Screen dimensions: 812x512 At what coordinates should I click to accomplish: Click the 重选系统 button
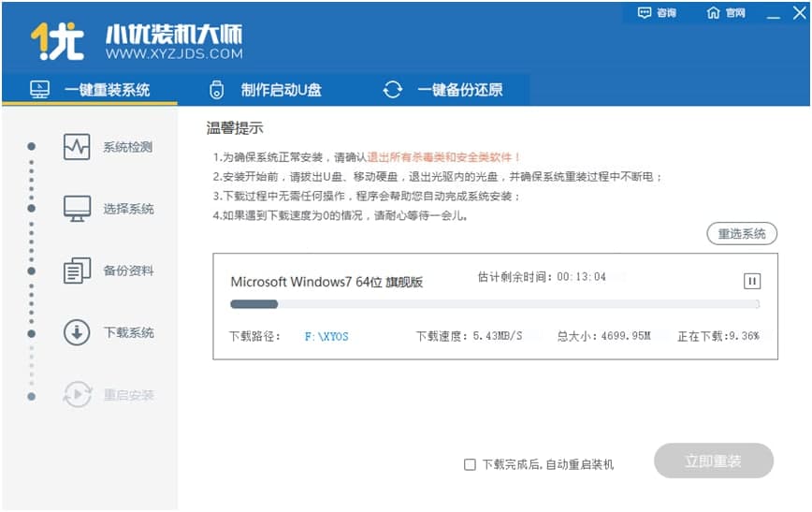pyautogui.click(x=742, y=234)
